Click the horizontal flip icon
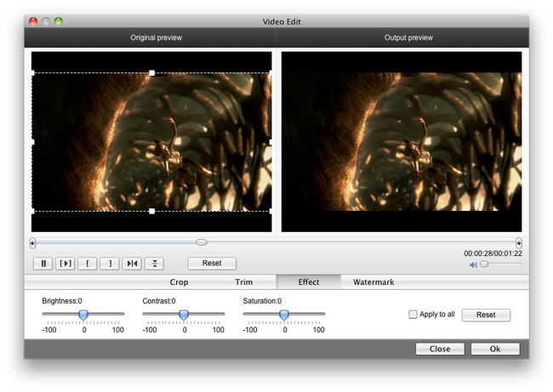Image resolution: width=553 pixels, height=392 pixels. click(132, 264)
